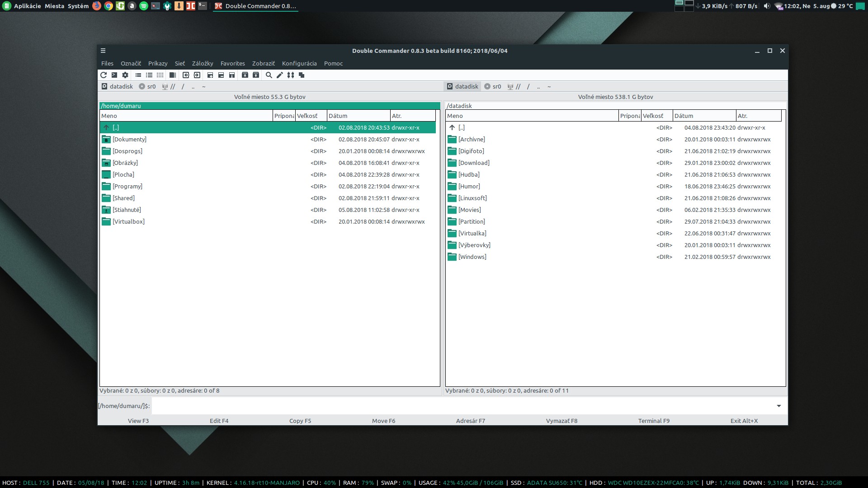Launch Spotify from the top panel
This screenshot has height=488, width=868.
click(x=144, y=6)
